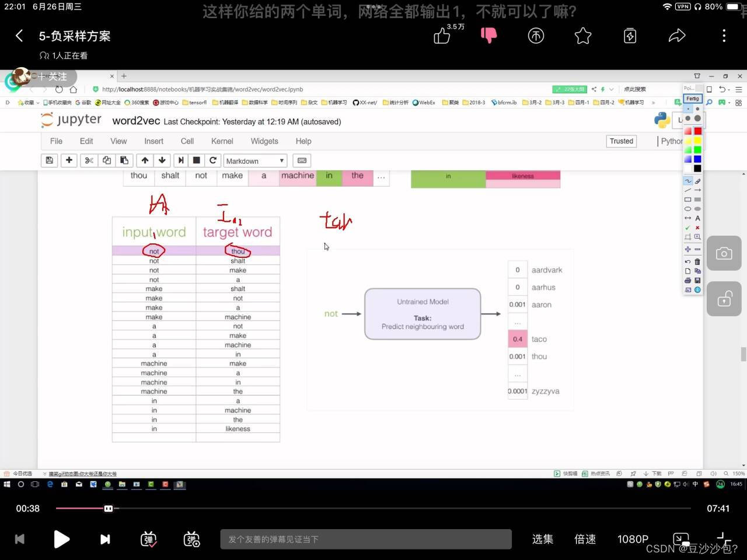This screenshot has width=747, height=560.
Task: Cut the selected notebook cell
Action: click(x=89, y=160)
